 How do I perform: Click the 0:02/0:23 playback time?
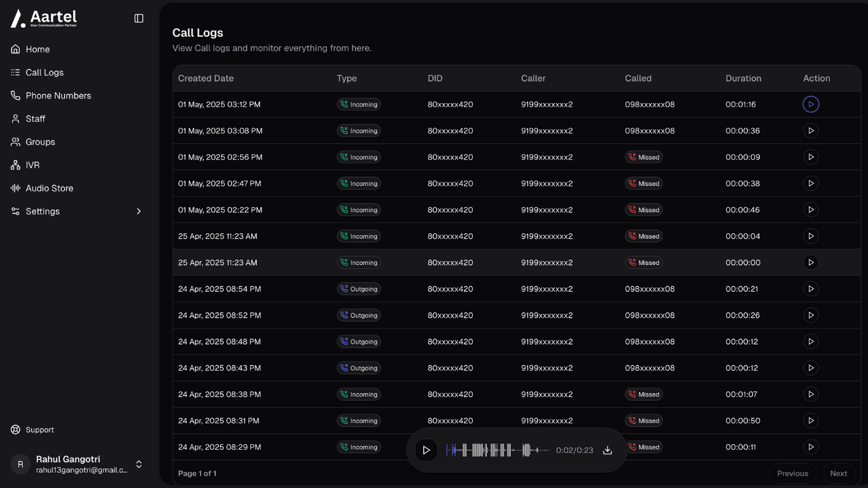[x=574, y=451]
